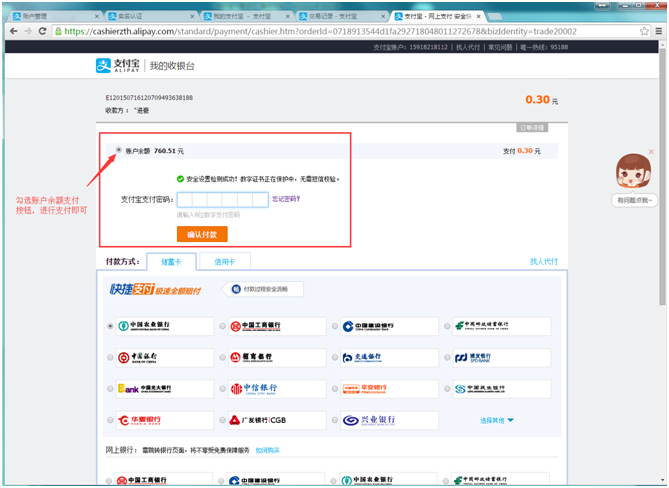Select 中国农业银行 quick-pay radio button
This screenshot has height=488, width=669.
click(x=110, y=326)
